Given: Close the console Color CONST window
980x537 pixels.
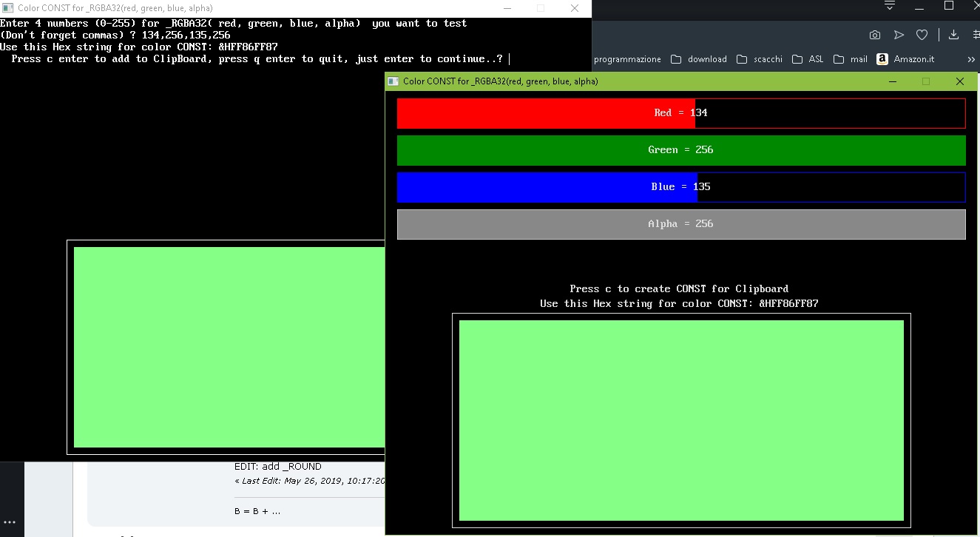Looking at the screenshot, I should pos(575,8).
